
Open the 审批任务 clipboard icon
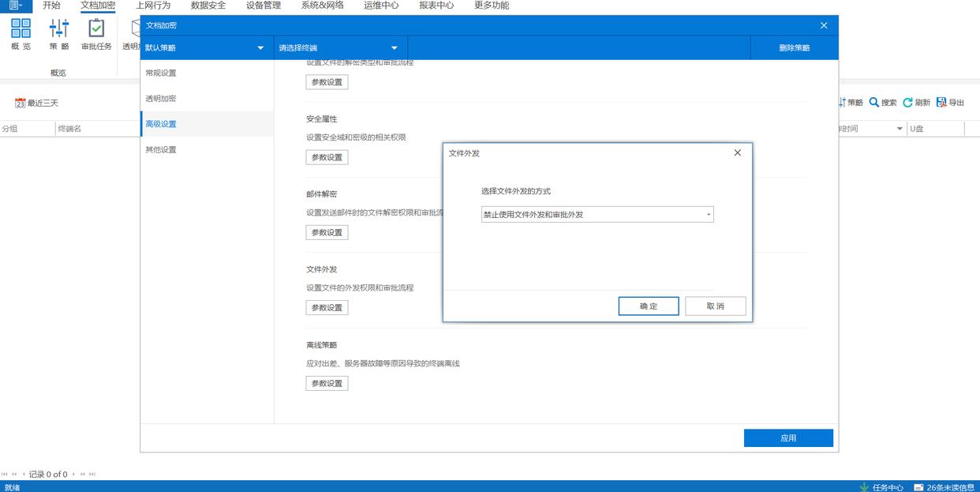point(96,28)
